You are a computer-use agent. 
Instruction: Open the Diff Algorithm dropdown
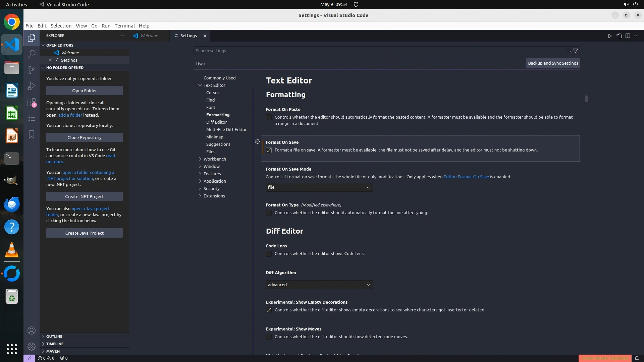click(x=319, y=285)
